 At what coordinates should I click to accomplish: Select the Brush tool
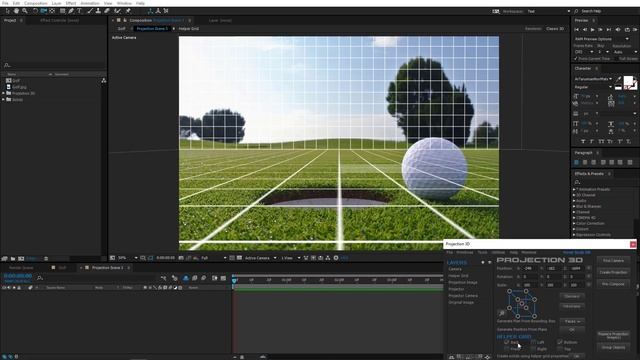tap(90, 11)
